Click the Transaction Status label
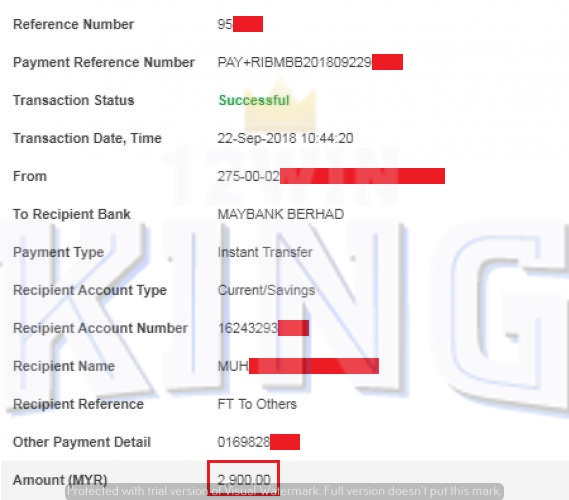The width and height of the screenshot is (569, 500). point(74,100)
